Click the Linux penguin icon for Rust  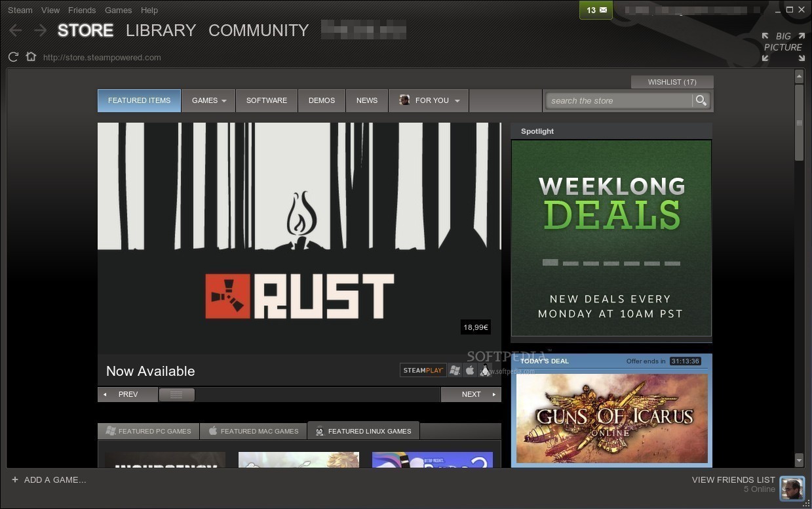485,371
